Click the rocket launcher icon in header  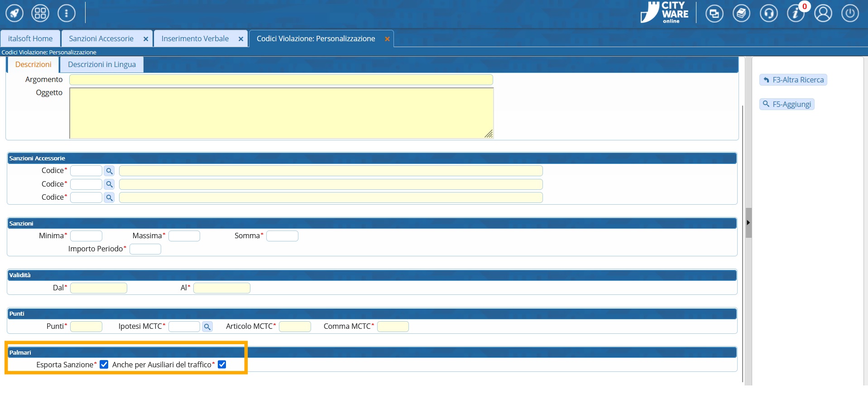(x=14, y=13)
